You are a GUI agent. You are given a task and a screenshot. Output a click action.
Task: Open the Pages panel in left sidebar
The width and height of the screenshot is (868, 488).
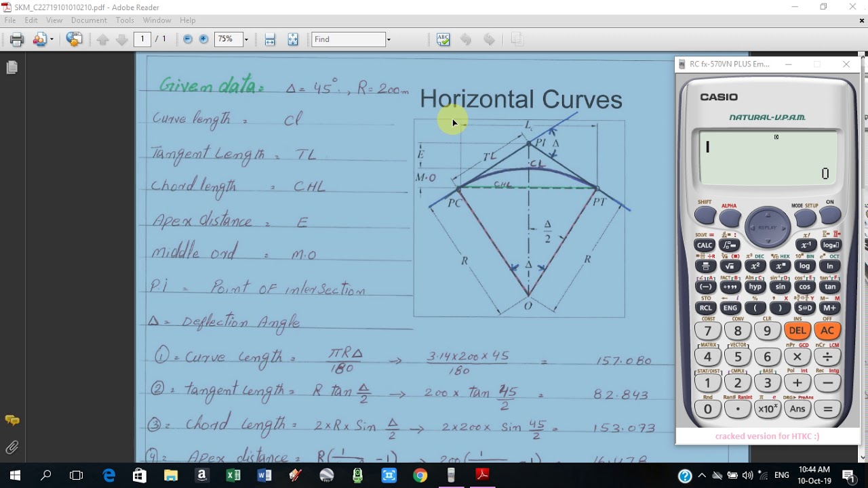coord(12,67)
